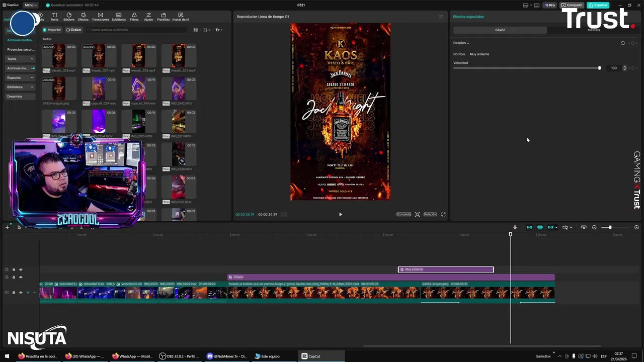Switch to the Máscara tab

594,30
